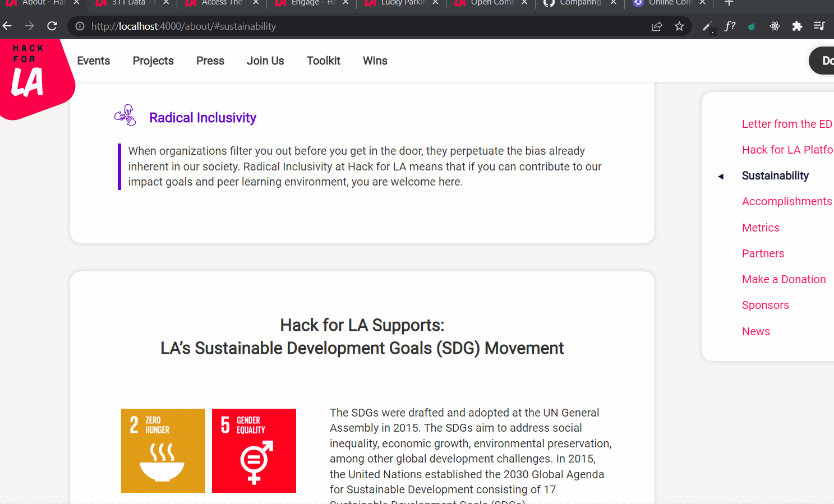This screenshot has width=834, height=504.
Task: Click the share page icon in address bar
Action: click(x=657, y=26)
